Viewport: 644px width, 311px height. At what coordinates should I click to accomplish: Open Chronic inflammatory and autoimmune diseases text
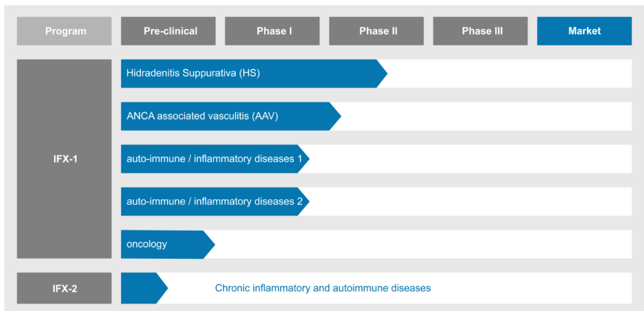[323, 288]
